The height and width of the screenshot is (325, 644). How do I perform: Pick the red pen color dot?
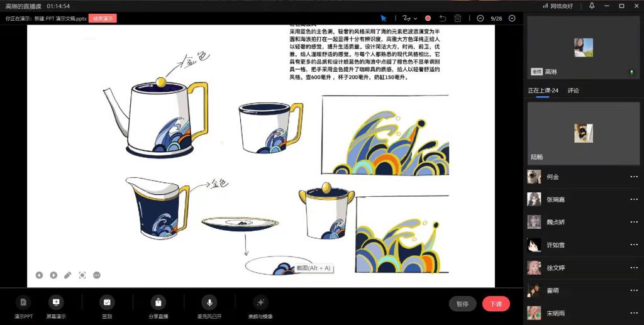428,18
